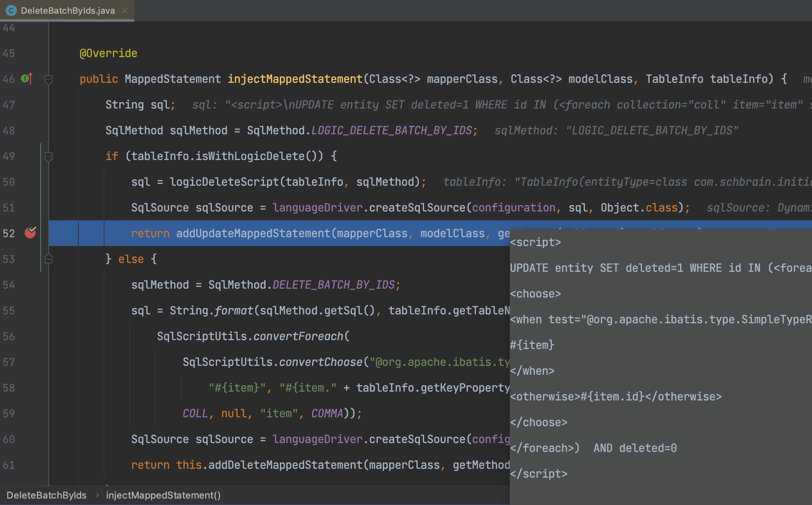This screenshot has width=812, height=505.
Task: Collapse the if block at line 49
Action: pos(49,156)
